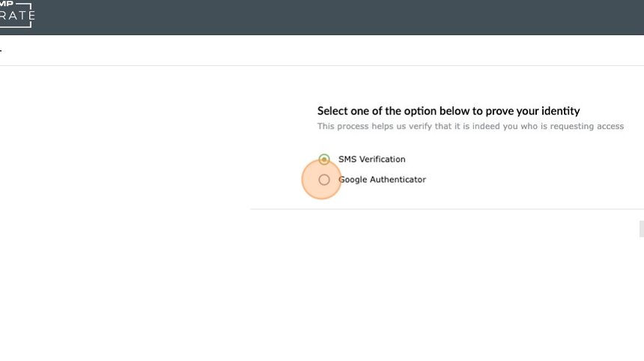Click the "RATE" text in the logo
This screenshot has width=644, height=361.
[17, 16]
